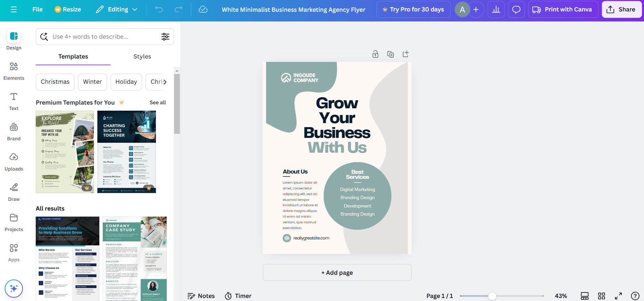Select the Charting Success Together template
Image resolution: width=644 pixels, height=301 pixels.
(x=127, y=152)
